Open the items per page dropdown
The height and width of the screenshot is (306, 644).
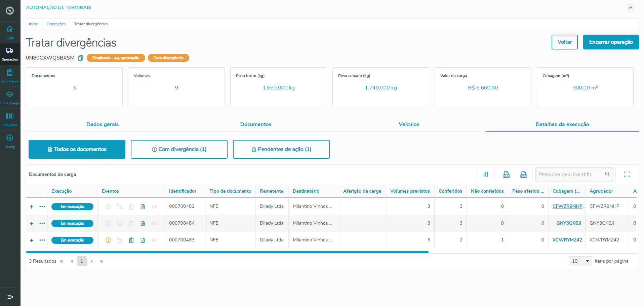click(x=580, y=261)
